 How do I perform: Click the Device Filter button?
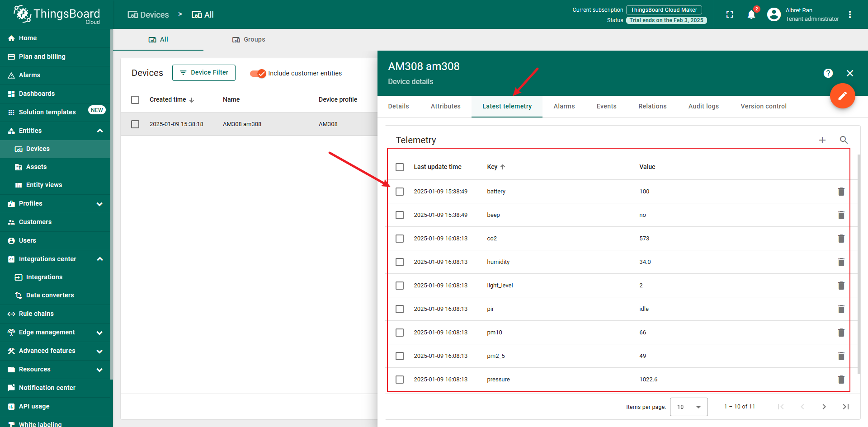tap(204, 72)
